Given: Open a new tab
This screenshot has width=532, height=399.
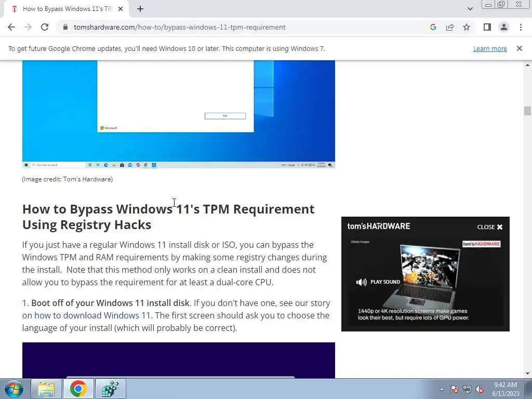Looking at the screenshot, I should click(140, 9).
